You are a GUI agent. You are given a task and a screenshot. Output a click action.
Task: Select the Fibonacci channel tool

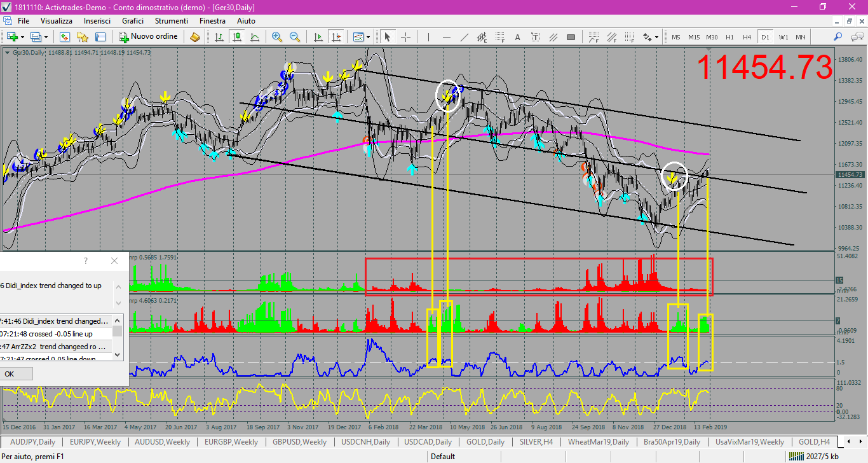tap(611, 37)
